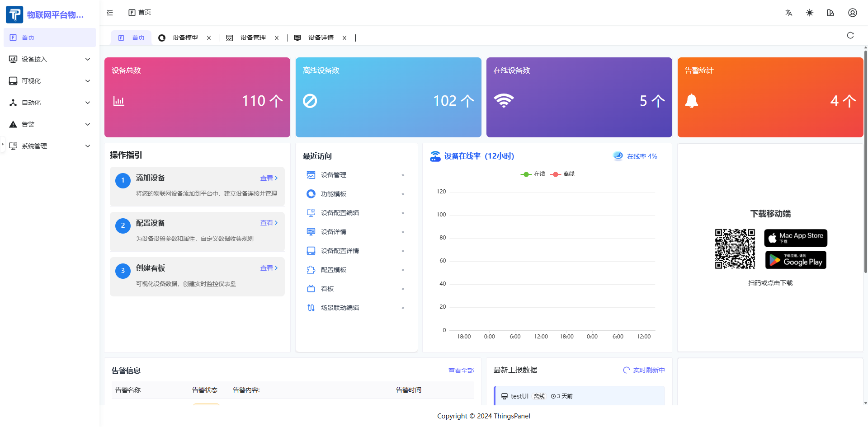Toggle light/dark theme sun icon
The image size is (868, 427).
(809, 13)
